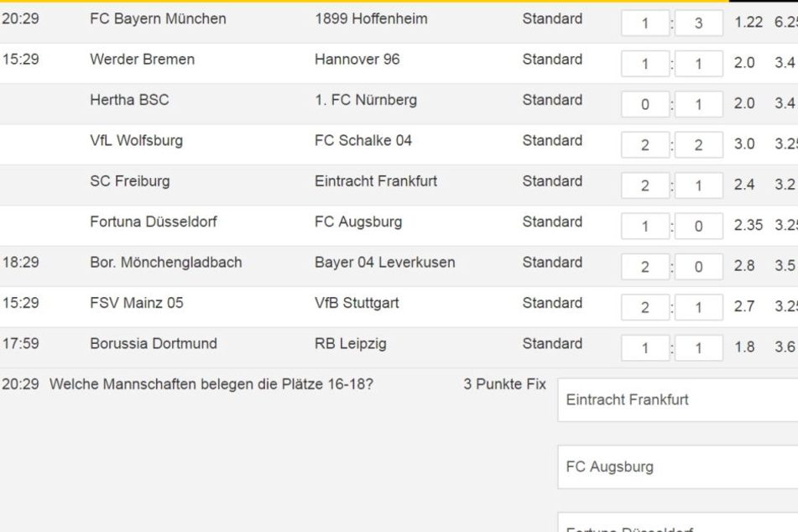Edit FSV Mainz 05 home goals box
The width and height of the screenshot is (798, 532).
click(x=645, y=307)
